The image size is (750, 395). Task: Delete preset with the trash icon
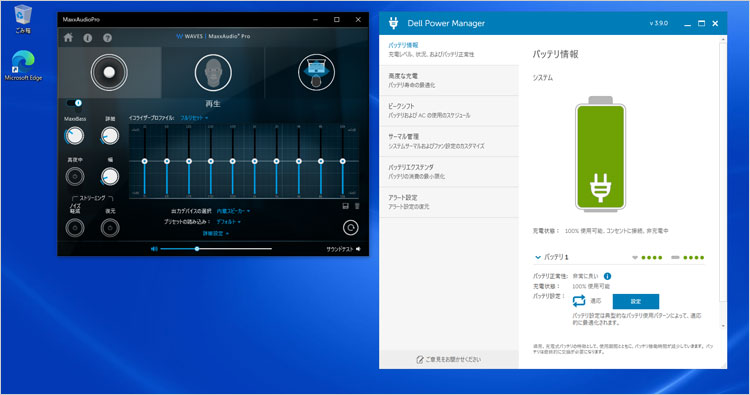tap(357, 206)
